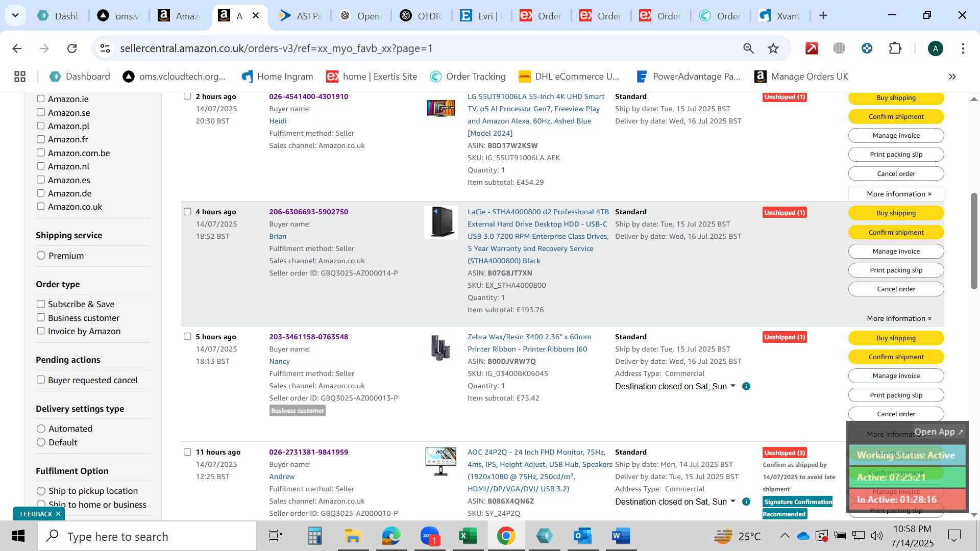This screenshot has height=551, width=980.
Task: Tick the Invoice by Amazon checkbox
Action: click(41, 331)
